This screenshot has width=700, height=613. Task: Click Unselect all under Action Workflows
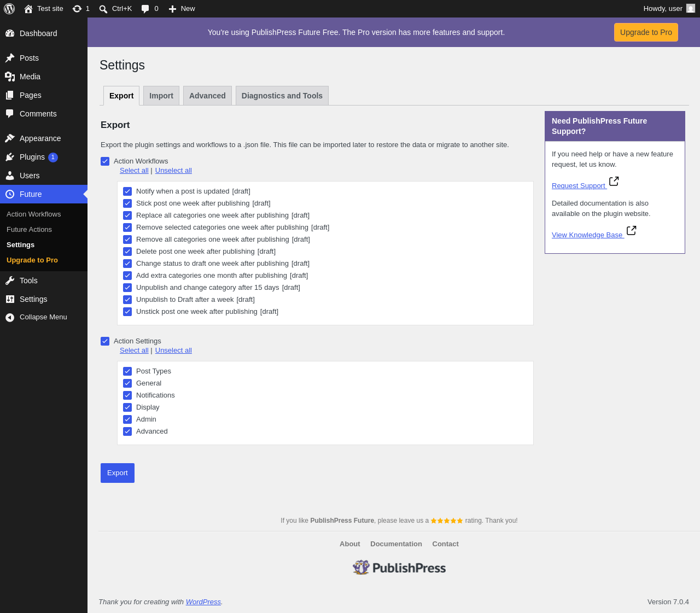click(173, 171)
